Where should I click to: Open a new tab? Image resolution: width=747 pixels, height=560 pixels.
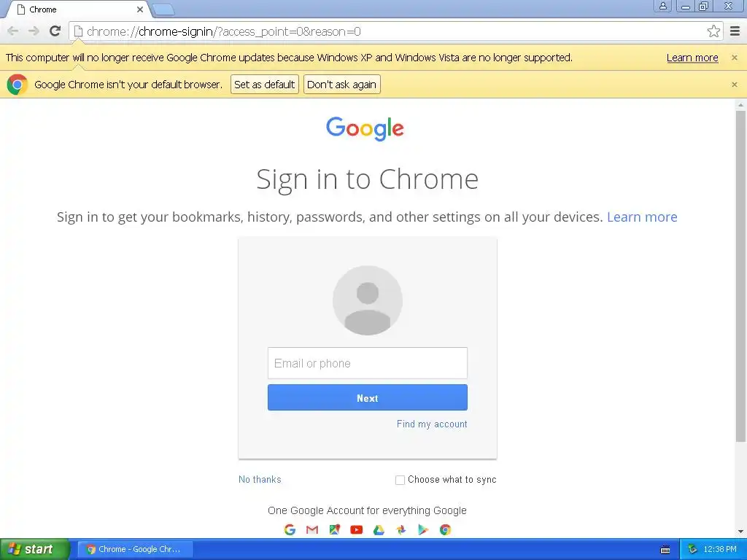tap(163, 9)
